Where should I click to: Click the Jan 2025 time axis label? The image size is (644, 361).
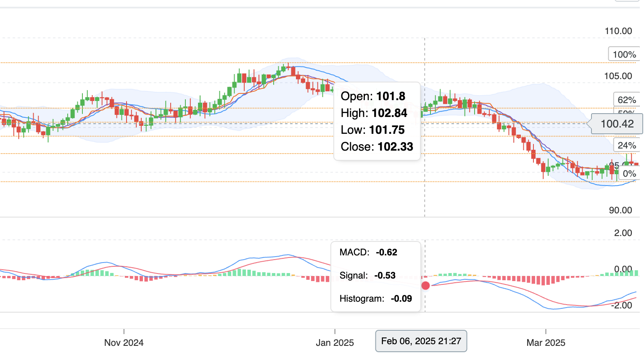coord(335,342)
